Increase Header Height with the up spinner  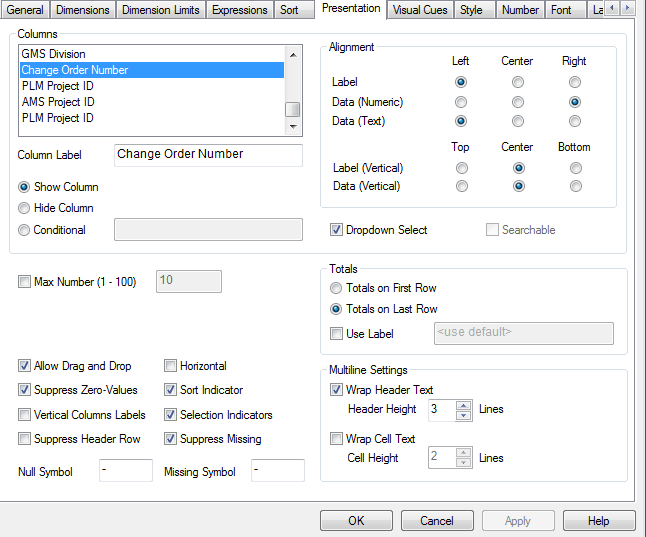click(463, 404)
